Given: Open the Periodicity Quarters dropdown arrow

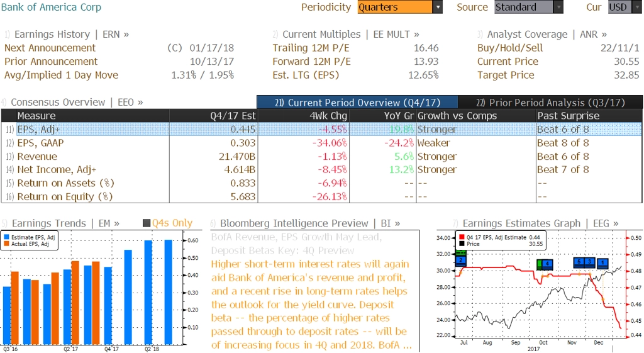Looking at the screenshot, I should 438,7.
